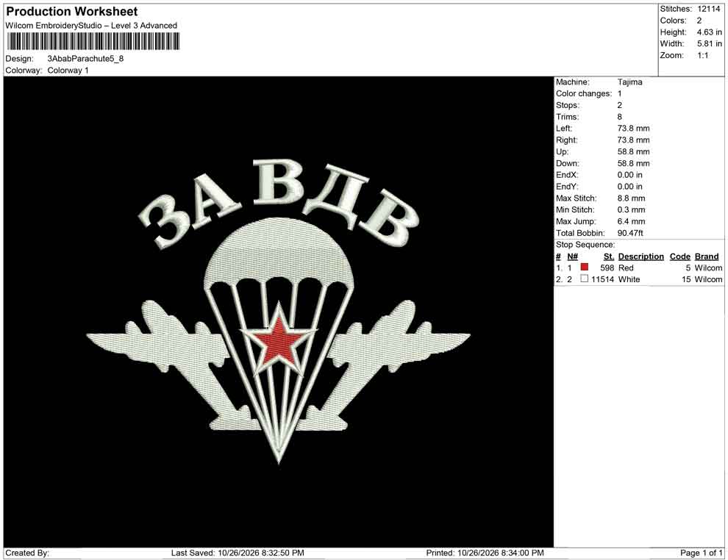This screenshot has width=728, height=560.
Task: Click the 'Page 1 of 1' footer text
Action: [701, 553]
